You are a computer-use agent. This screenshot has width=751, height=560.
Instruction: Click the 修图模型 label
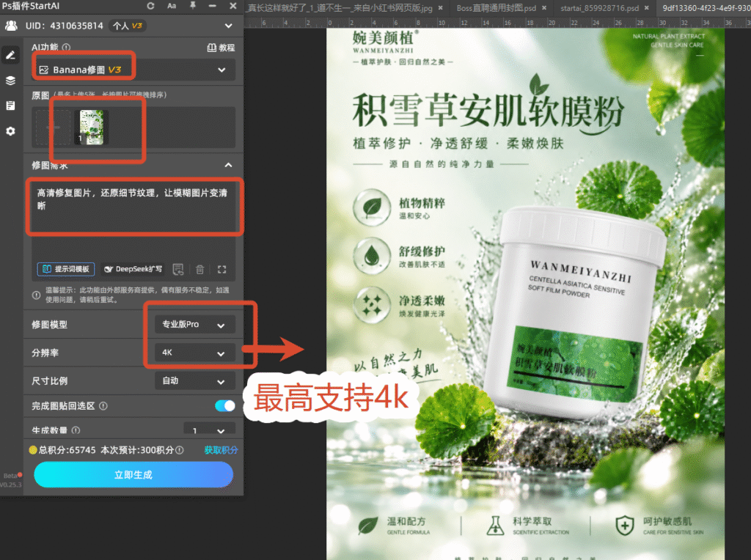49,325
